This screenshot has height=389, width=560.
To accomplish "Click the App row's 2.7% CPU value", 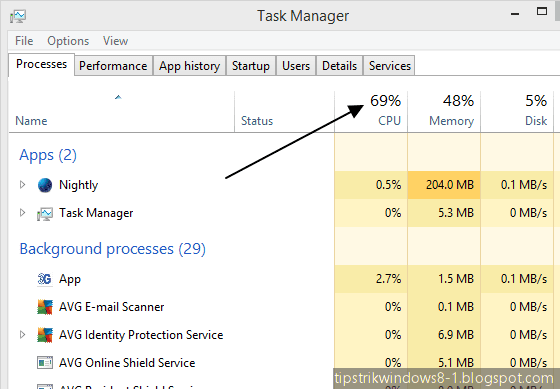I will pyautogui.click(x=388, y=279).
